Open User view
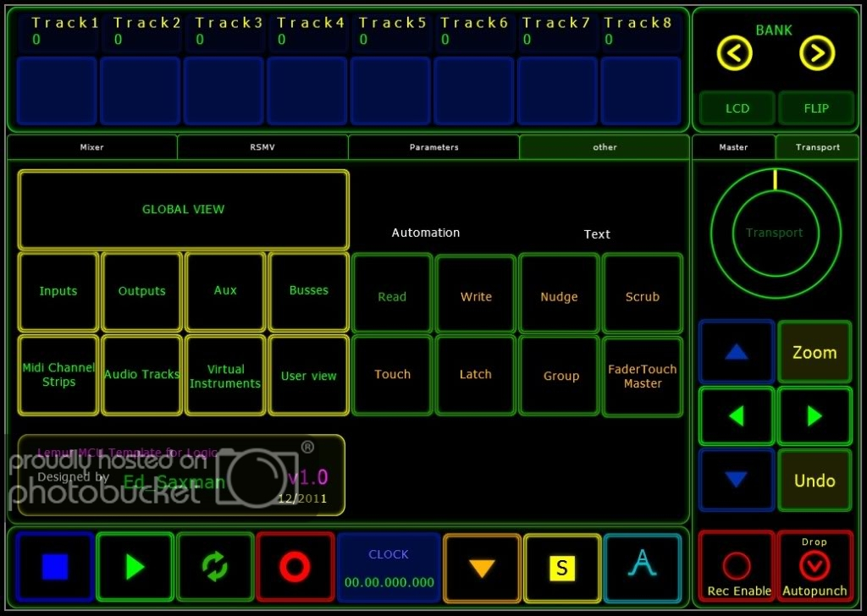The width and height of the screenshot is (867, 616). coord(308,375)
